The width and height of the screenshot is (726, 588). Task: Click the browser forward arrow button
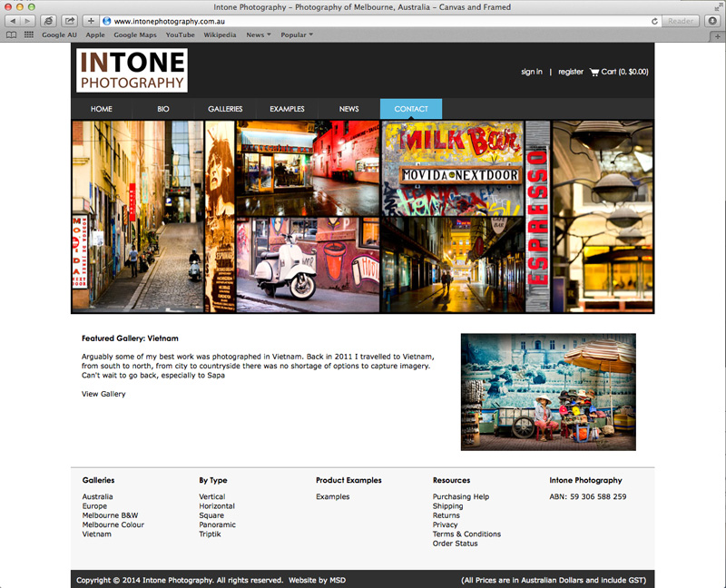29,21
